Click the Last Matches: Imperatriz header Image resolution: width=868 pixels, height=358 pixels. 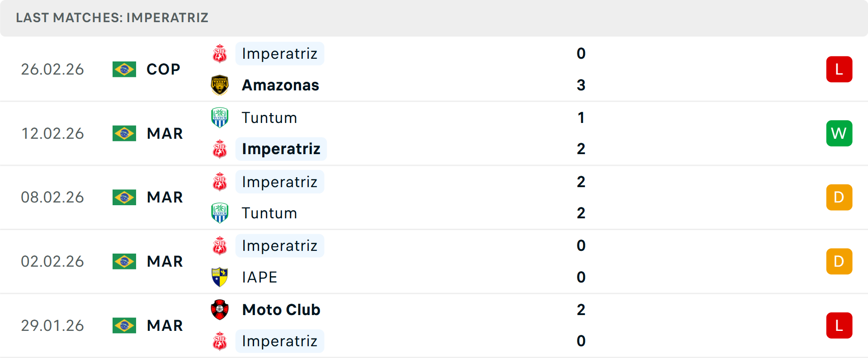[x=112, y=18]
